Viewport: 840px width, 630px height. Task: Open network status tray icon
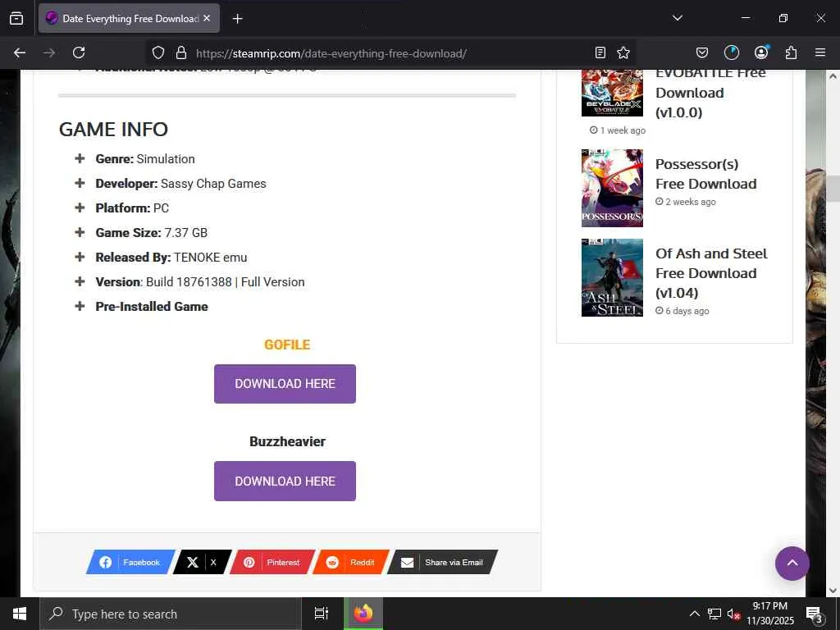714,614
